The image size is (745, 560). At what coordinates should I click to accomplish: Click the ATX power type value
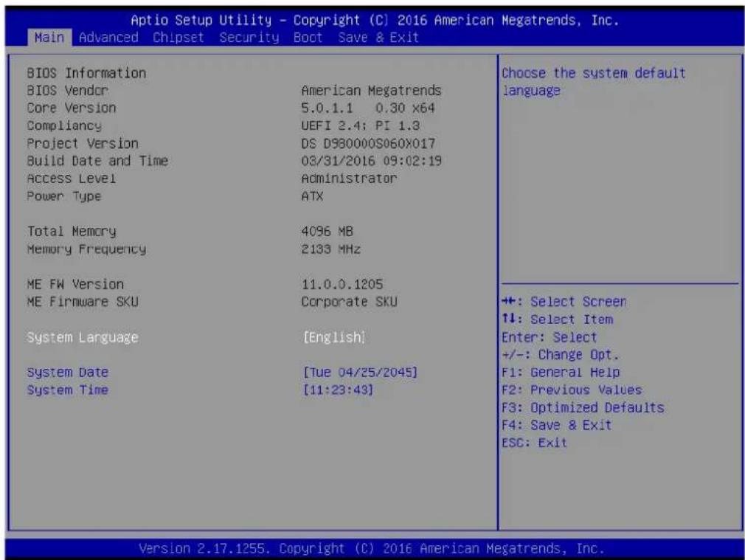[312, 196]
